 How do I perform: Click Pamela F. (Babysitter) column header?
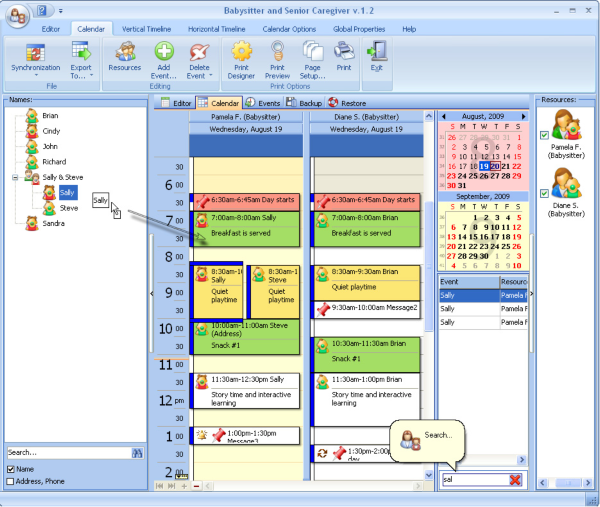pos(246,117)
